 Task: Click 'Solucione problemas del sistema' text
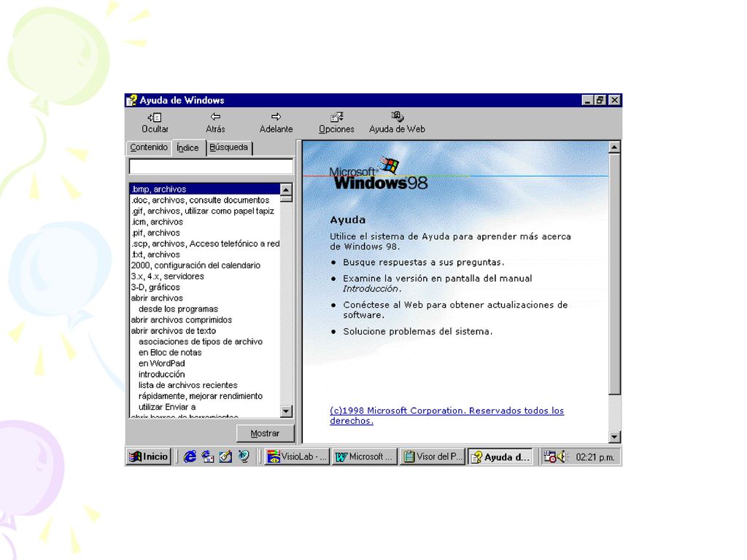[418, 332]
